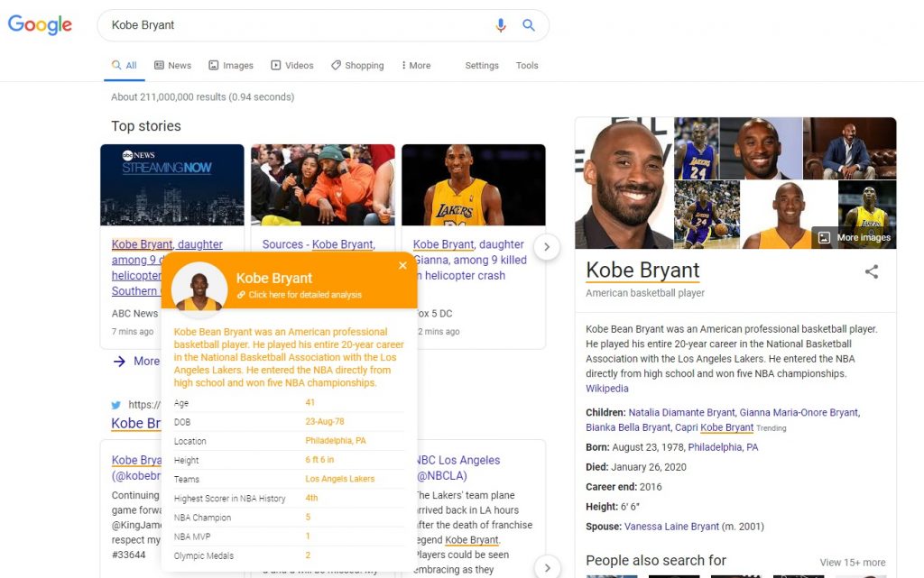
Task: Open Philadelphia, PA link in Born row
Action: 723,447
